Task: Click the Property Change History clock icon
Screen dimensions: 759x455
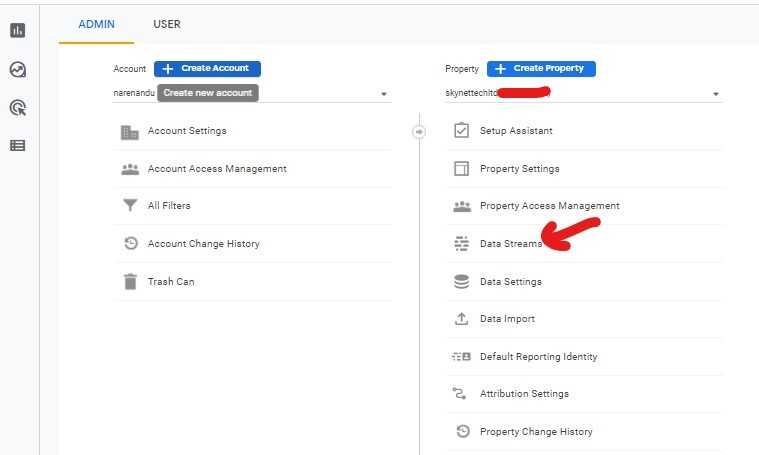Action: point(463,431)
